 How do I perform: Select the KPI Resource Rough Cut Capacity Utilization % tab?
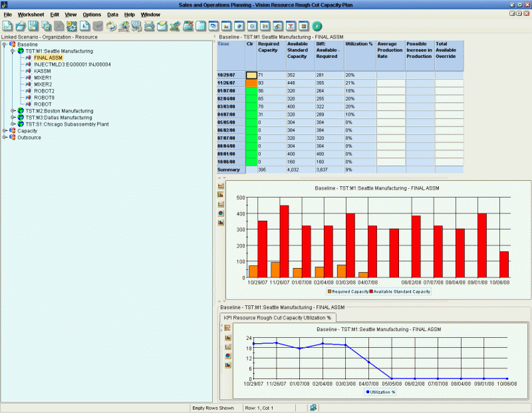click(x=277, y=318)
